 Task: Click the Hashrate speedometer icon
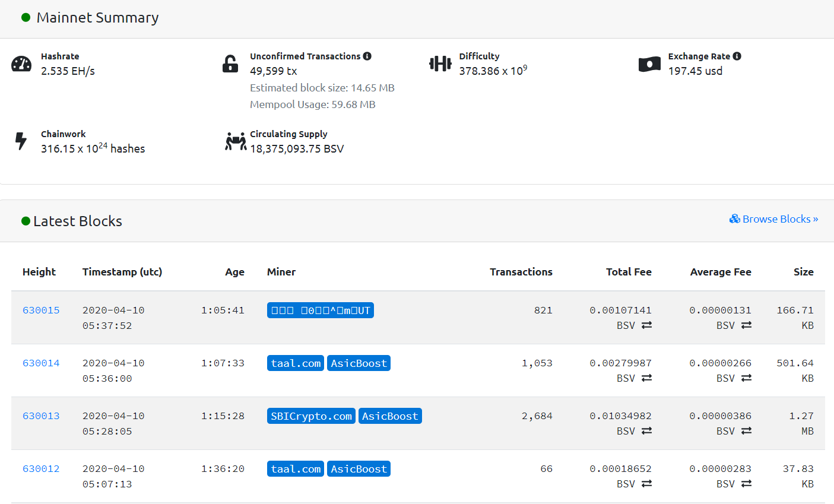[21, 64]
